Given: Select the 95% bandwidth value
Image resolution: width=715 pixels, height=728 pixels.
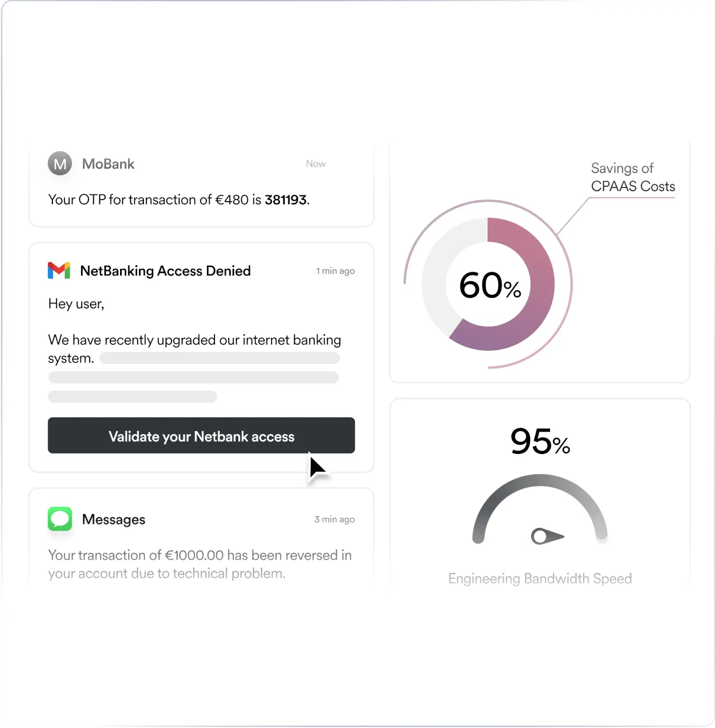Looking at the screenshot, I should click(540, 441).
